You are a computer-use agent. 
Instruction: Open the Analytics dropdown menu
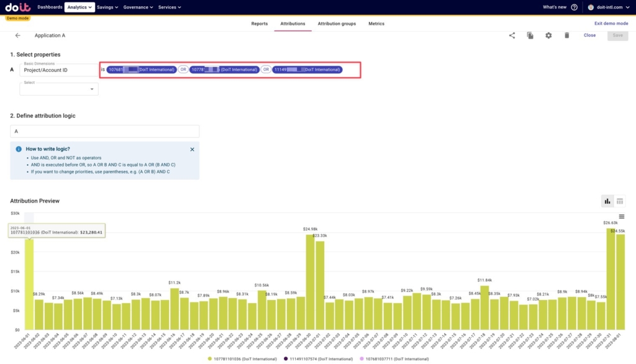tap(79, 7)
